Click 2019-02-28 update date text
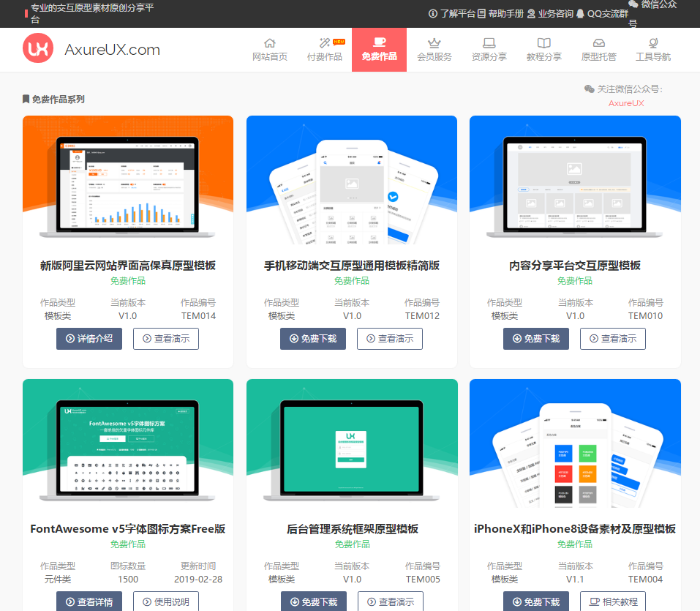 pos(198,580)
